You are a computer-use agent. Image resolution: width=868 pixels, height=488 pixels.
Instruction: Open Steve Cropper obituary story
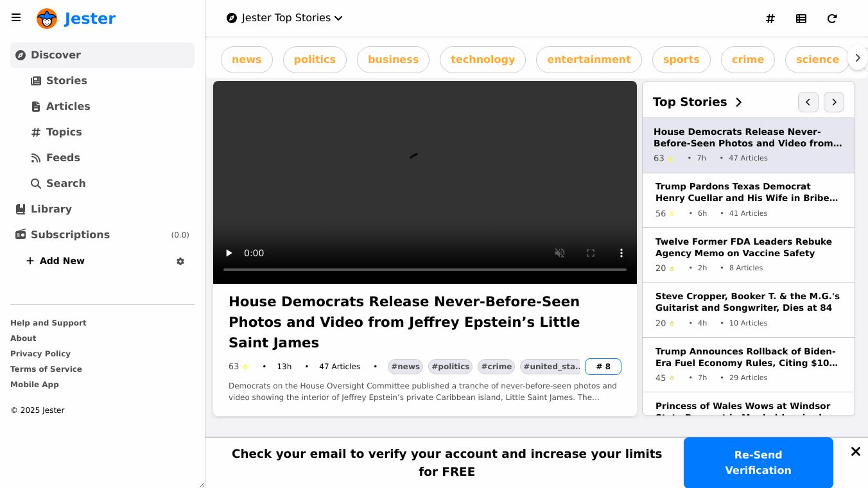tap(749, 310)
